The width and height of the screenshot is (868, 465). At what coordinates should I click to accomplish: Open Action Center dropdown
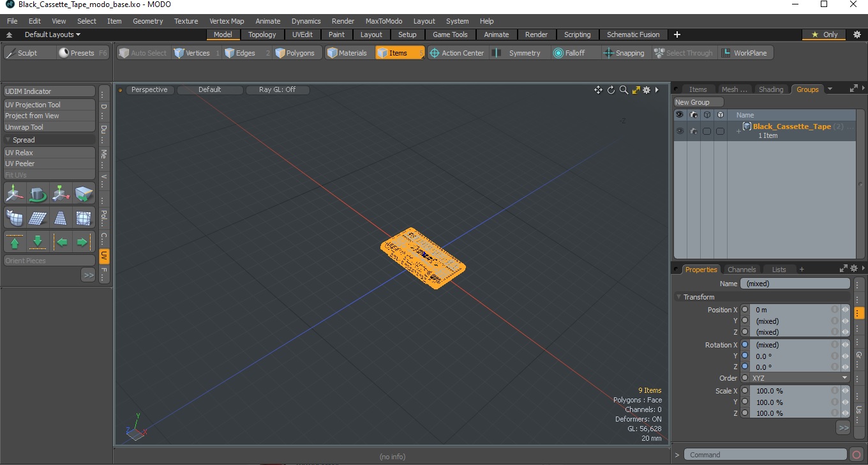[457, 53]
